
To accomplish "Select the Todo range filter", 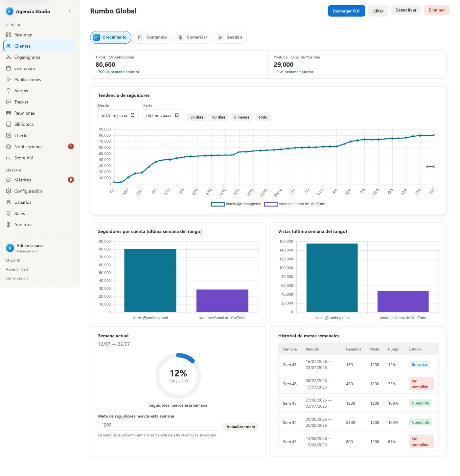I will point(263,117).
